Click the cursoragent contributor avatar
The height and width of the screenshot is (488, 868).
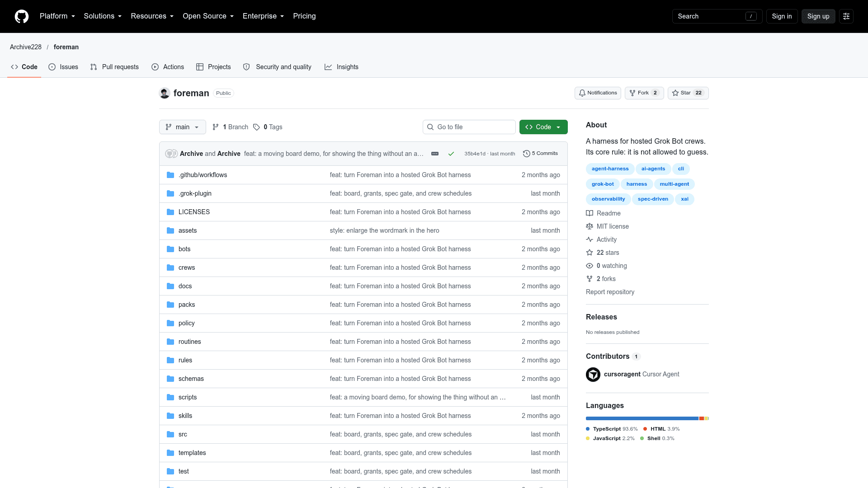[593, 374]
